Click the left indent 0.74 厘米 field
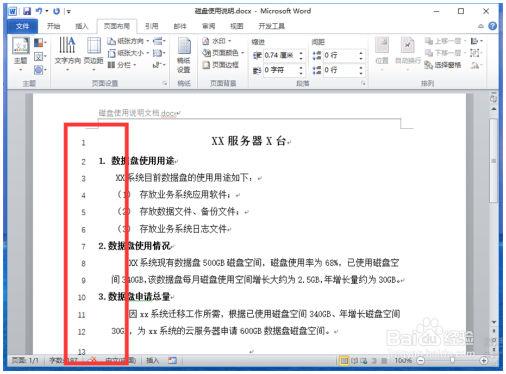This screenshot has width=506, height=374. [x=281, y=55]
